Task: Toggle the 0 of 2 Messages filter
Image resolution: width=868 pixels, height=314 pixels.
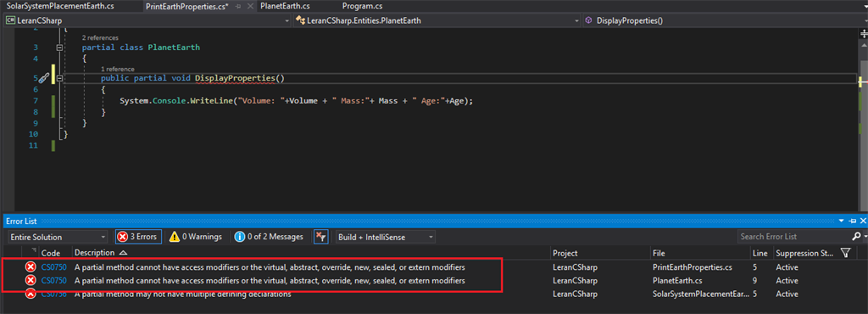Action: point(269,237)
